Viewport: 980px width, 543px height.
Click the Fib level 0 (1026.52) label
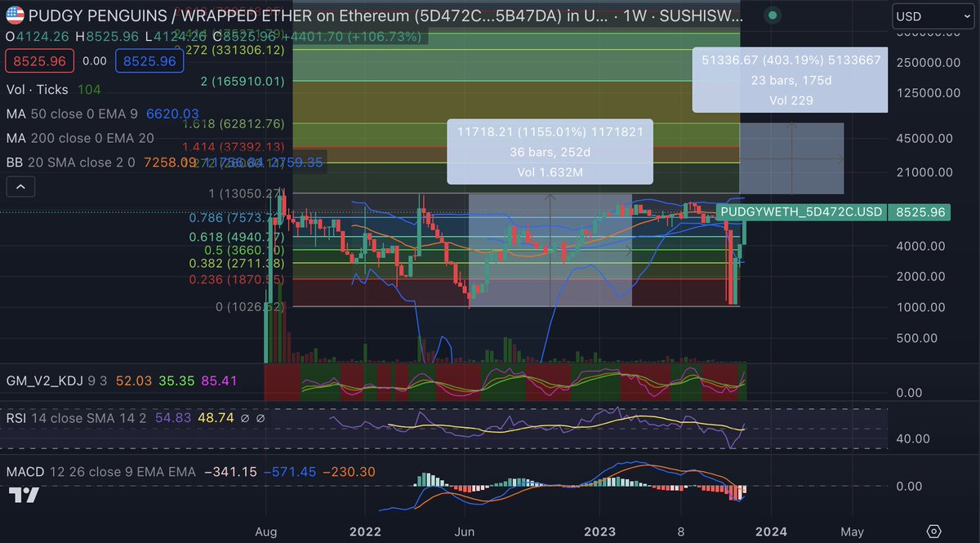coord(248,307)
